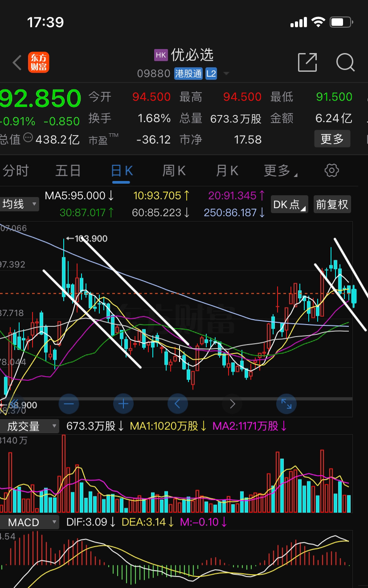Zoom in chart with plus button
Screen dimensions: 368x588
click(123, 404)
